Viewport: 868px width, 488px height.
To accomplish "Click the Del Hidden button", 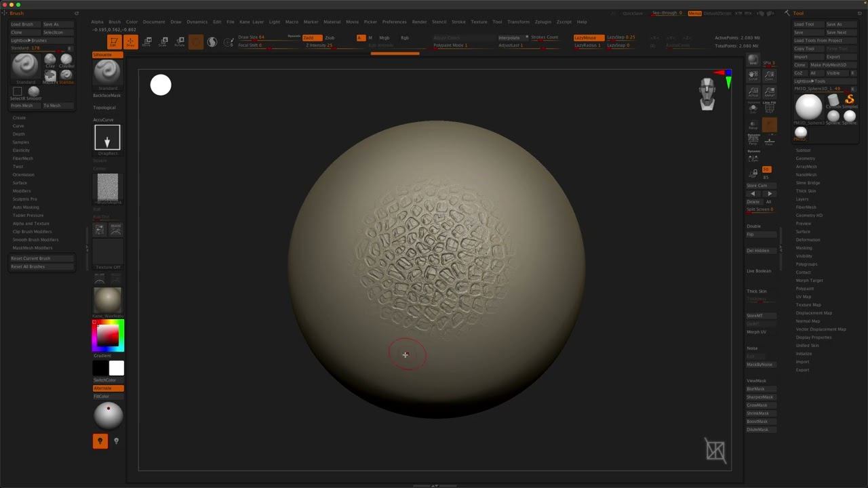I will point(760,251).
